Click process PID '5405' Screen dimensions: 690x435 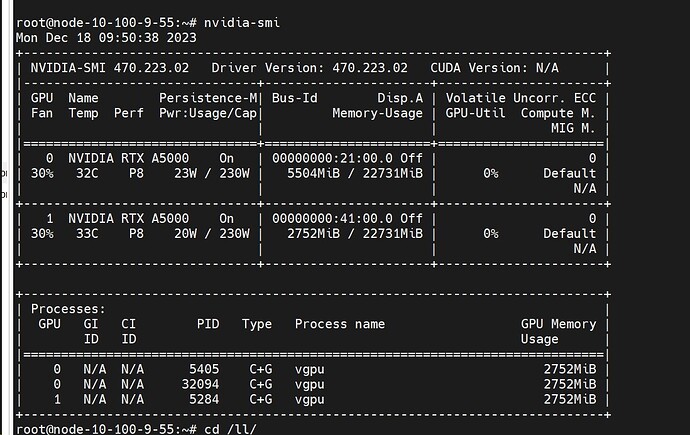tap(204, 369)
